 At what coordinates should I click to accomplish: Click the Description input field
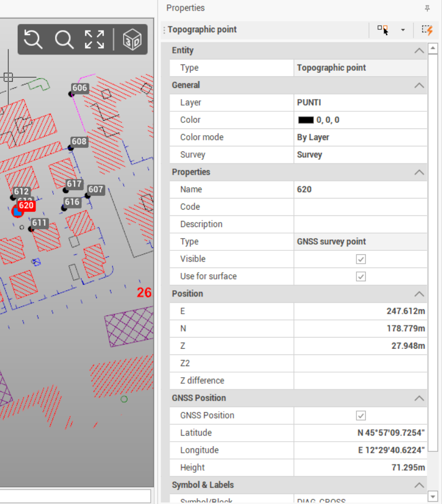click(x=360, y=224)
